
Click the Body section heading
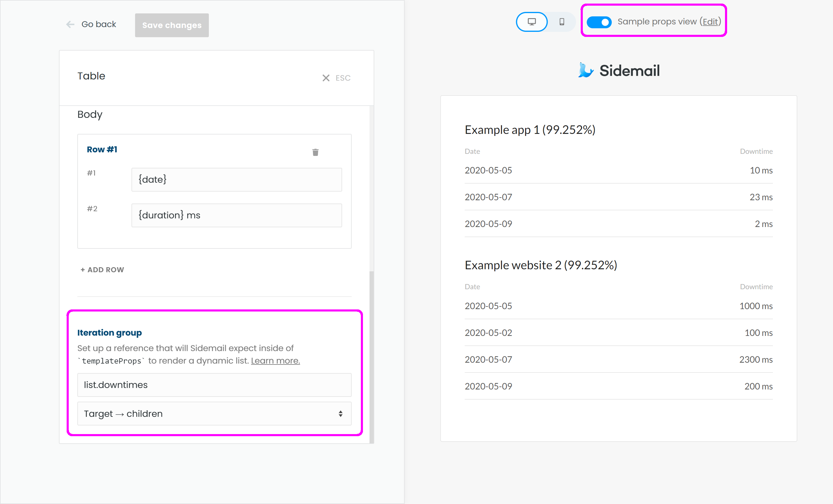click(x=90, y=115)
